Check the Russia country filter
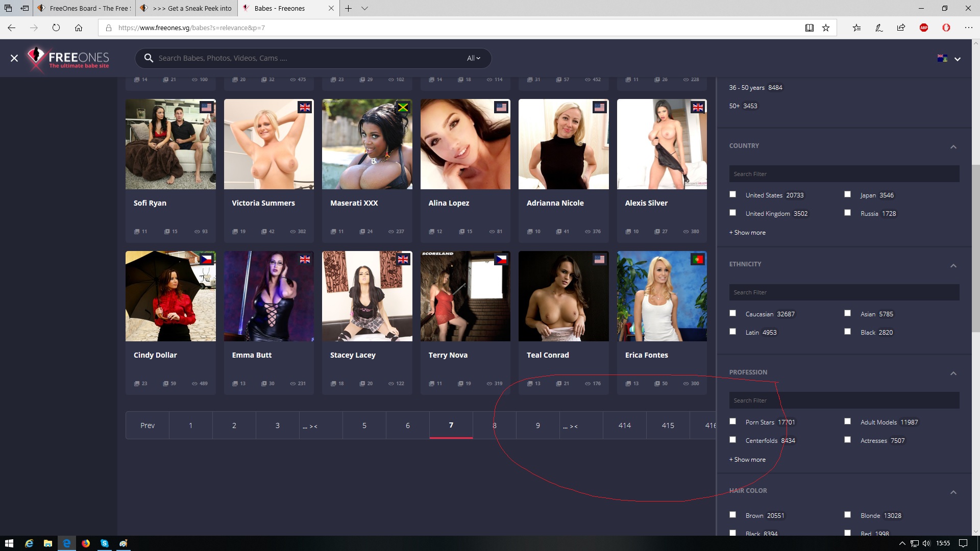Image resolution: width=980 pixels, height=551 pixels. click(847, 213)
